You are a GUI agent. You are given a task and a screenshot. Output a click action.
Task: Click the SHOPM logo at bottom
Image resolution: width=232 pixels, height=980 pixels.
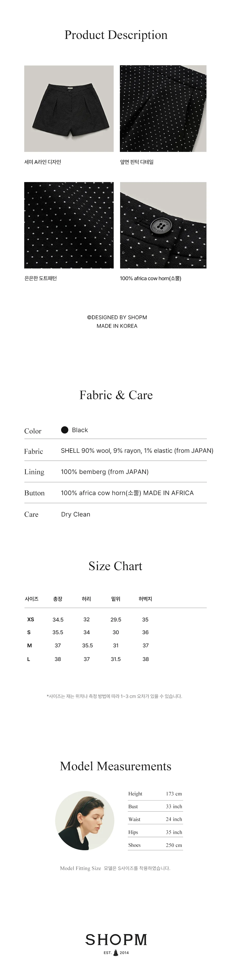coord(116,940)
